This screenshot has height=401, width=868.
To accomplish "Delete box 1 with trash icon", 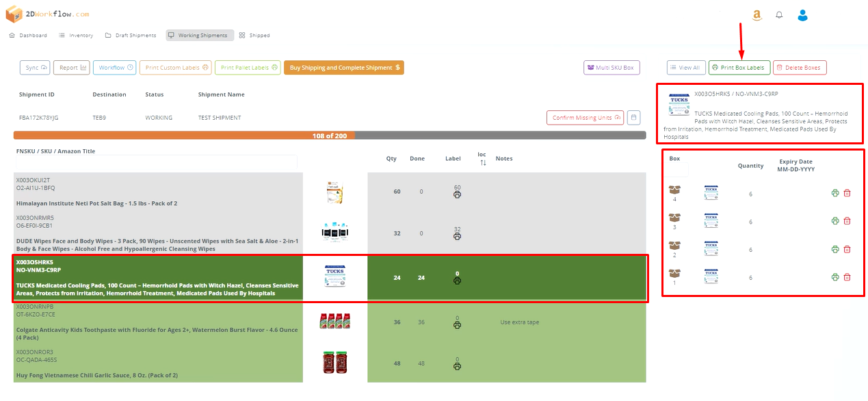I will pyautogui.click(x=847, y=277).
